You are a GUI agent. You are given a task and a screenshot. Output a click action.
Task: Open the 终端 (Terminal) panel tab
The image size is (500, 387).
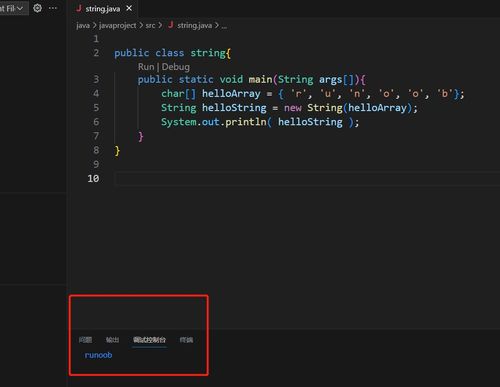[x=186, y=340]
